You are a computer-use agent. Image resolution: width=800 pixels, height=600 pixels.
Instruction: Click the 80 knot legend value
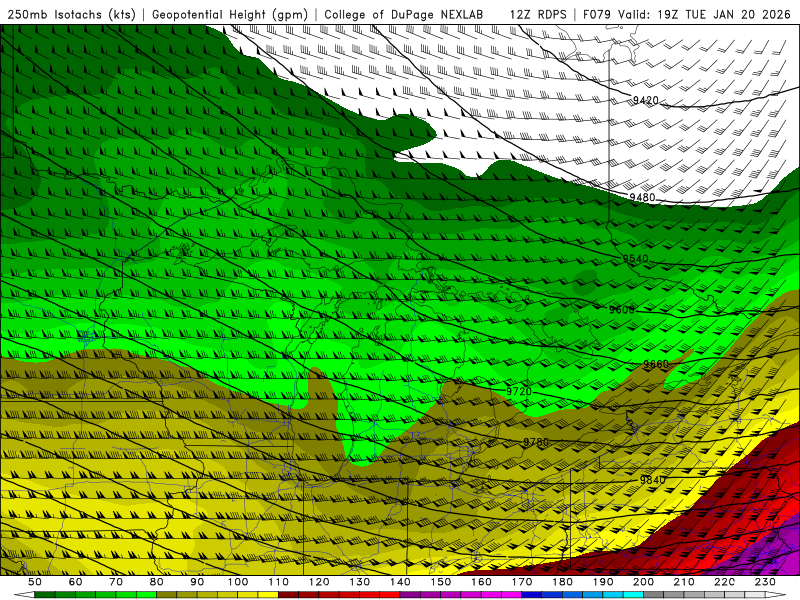[x=156, y=582]
